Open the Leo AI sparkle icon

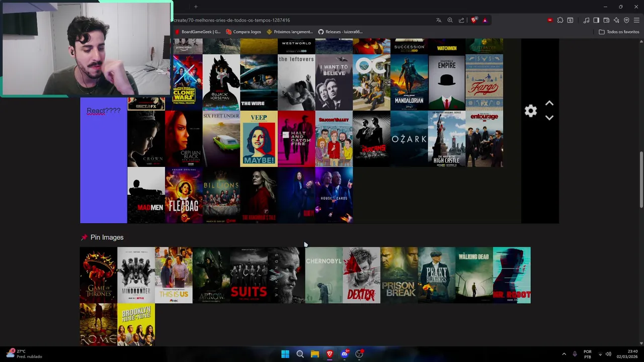pos(616,20)
